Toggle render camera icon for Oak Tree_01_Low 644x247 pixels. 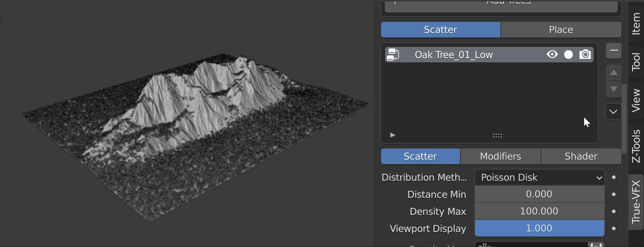click(x=585, y=54)
